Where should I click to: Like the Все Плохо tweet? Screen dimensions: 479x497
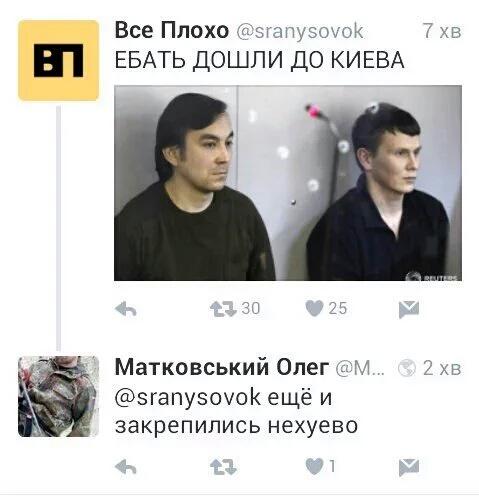point(314,308)
